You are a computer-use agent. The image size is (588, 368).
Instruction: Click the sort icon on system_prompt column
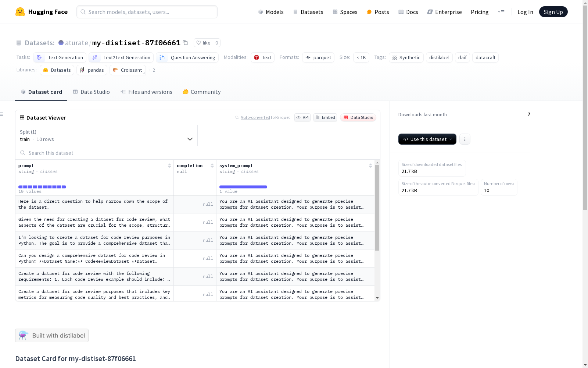(x=370, y=166)
